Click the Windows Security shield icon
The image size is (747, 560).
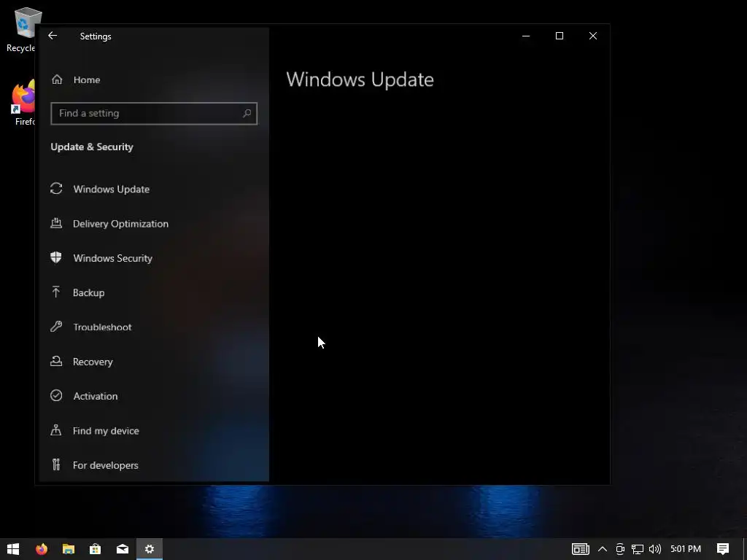(56, 257)
